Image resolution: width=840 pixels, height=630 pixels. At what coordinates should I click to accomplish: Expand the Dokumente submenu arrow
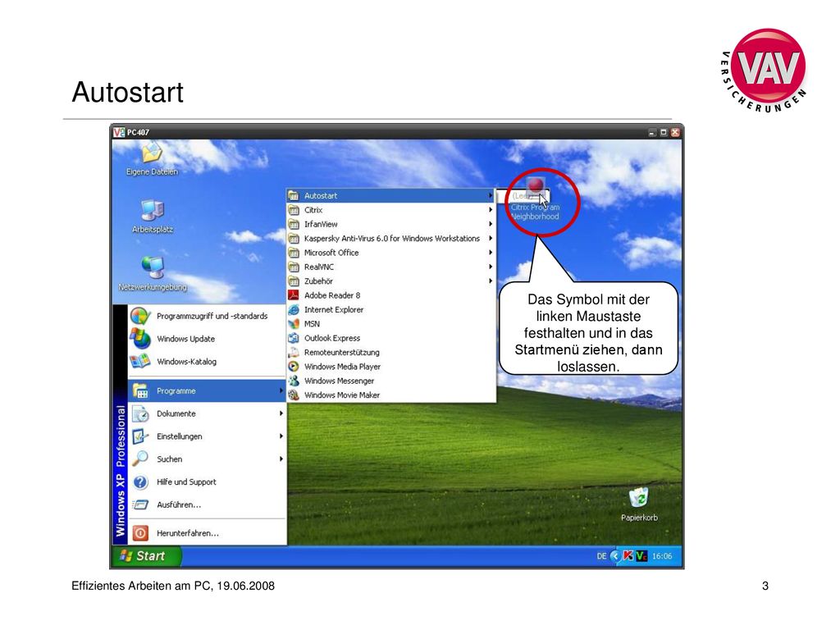pos(281,413)
